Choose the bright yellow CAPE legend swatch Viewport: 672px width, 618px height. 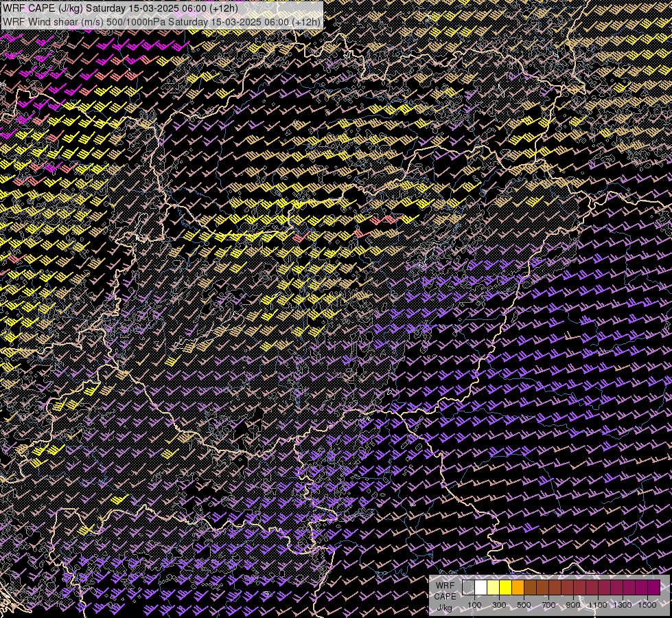506,587
